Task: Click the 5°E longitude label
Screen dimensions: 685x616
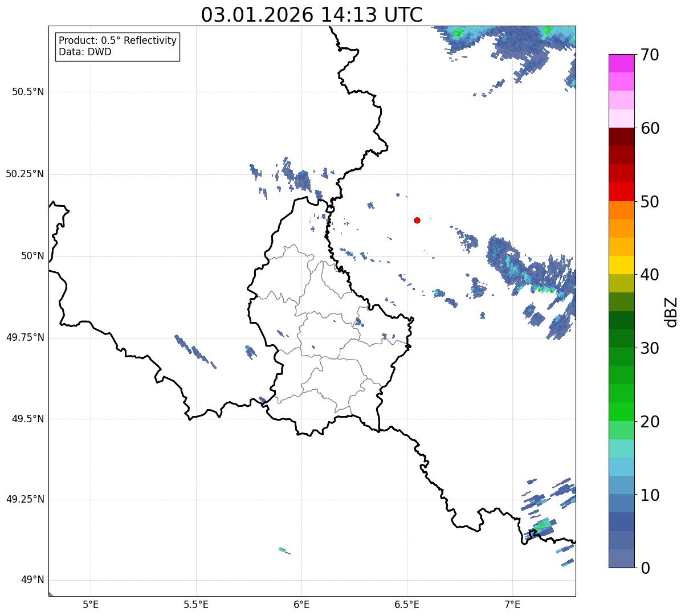Action: coord(91,605)
